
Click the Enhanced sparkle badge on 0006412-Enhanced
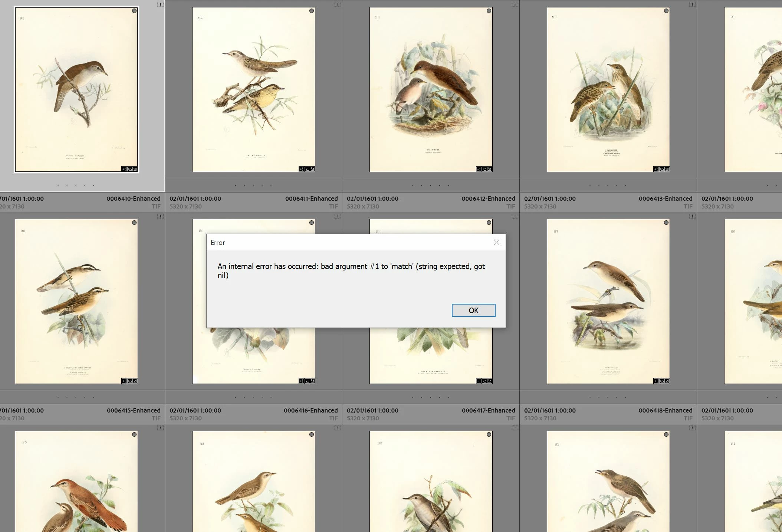pos(479,169)
